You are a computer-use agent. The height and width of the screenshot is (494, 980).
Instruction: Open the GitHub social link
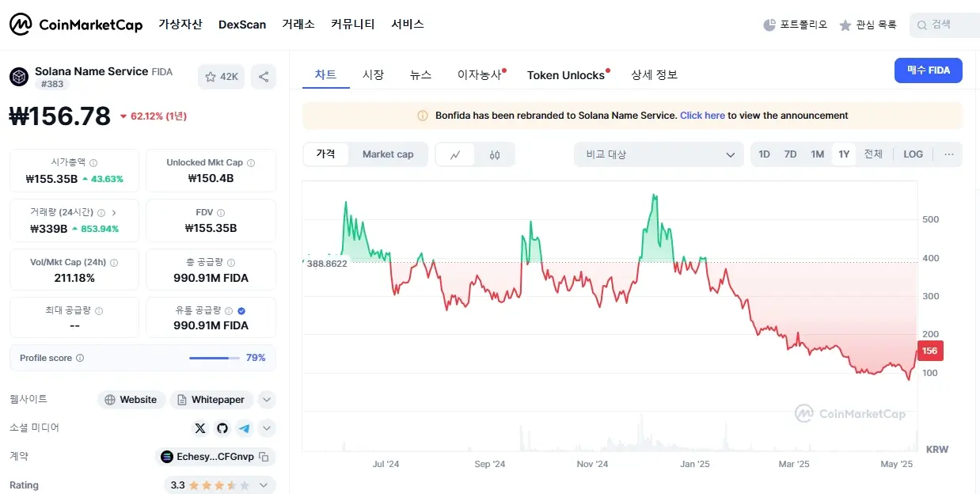[222, 428]
